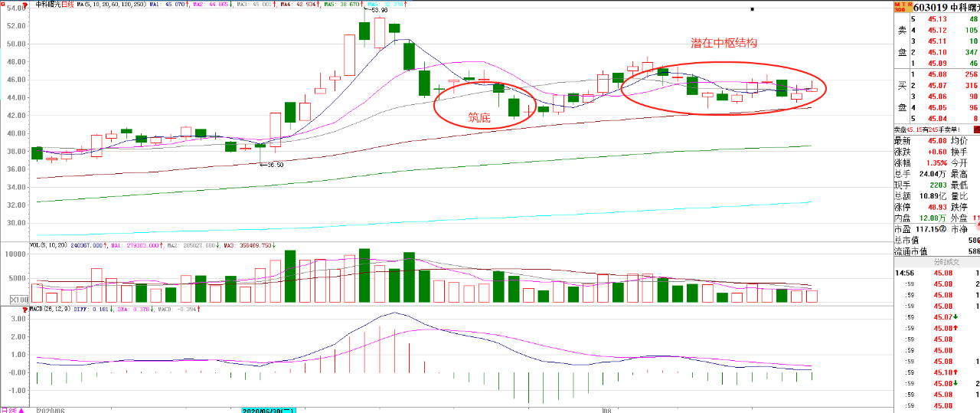Click the 53.98 high price label
The image size is (980, 413).
(x=379, y=11)
